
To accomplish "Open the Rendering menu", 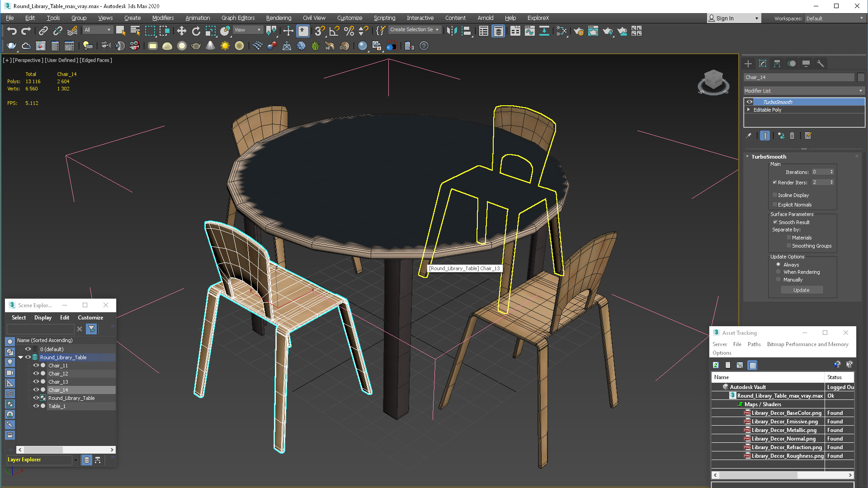I will 278,18.
